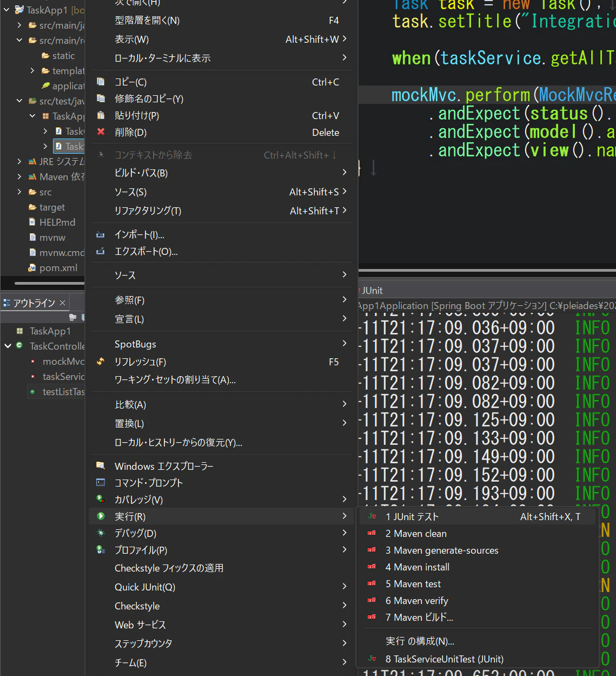The image size is (616, 676).
Task: Open ローカル・ターミナルに表示 submenu
Action: [222, 58]
